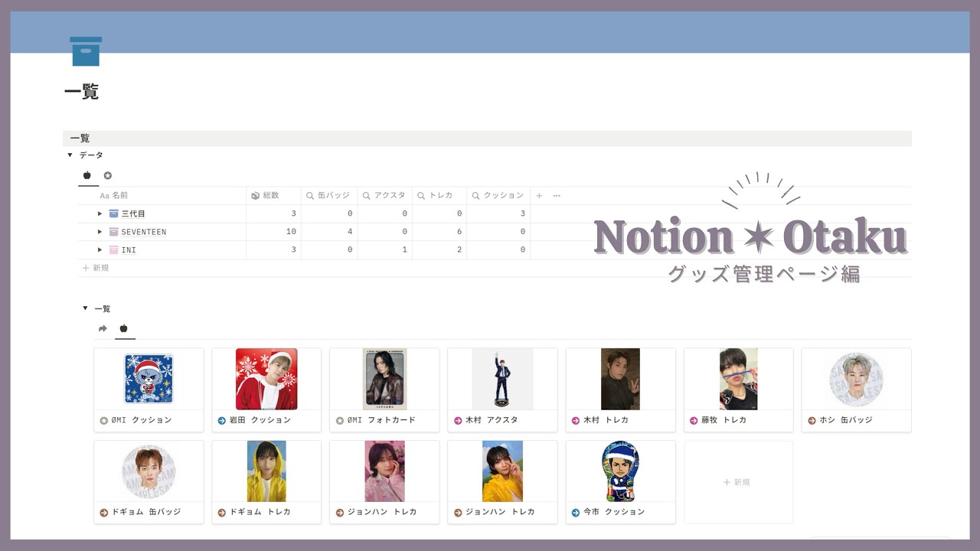Click pink arrow icon beside 木村 アクスタ
Image resolution: width=980 pixels, height=551 pixels.
458,420
